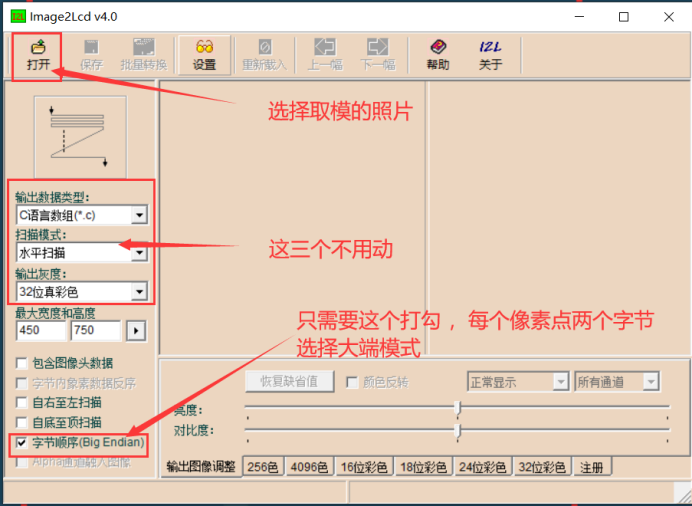Screen dimensions: 692x506
Task: Maximize the Image2Lcd window
Action: [624, 17]
